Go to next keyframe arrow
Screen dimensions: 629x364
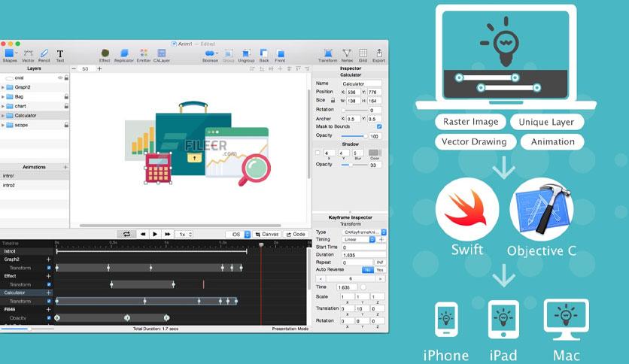tap(380, 278)
